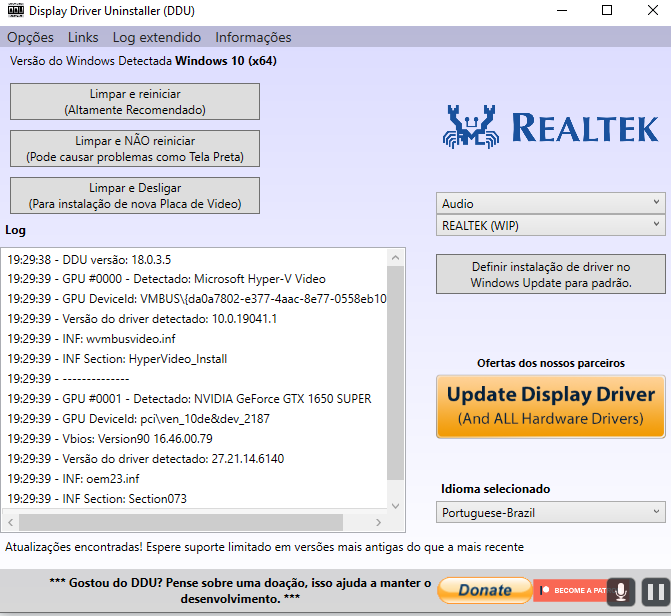Close the DDU window
671x616 pixels.
(x=653, y=10)
